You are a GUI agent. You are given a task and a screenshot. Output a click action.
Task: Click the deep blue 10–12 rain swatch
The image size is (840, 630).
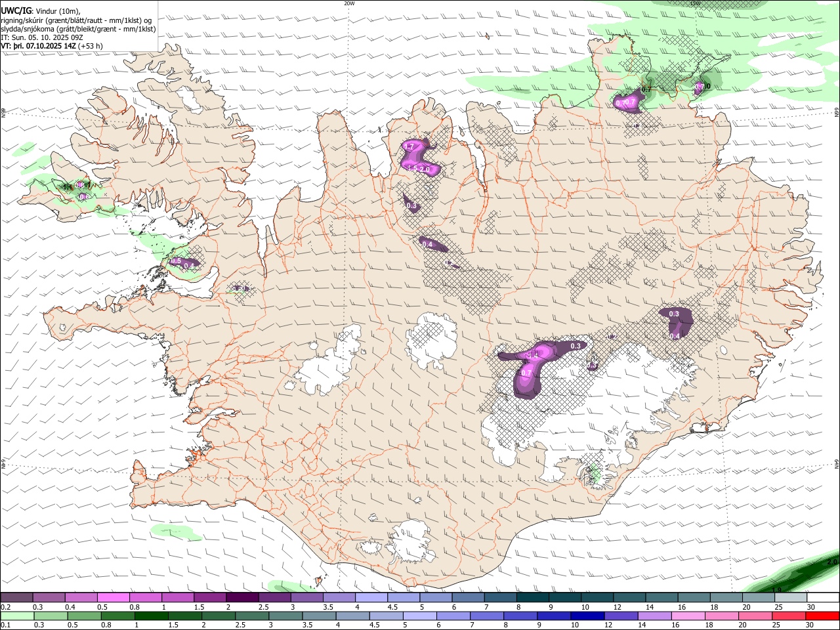coord(587,616)
